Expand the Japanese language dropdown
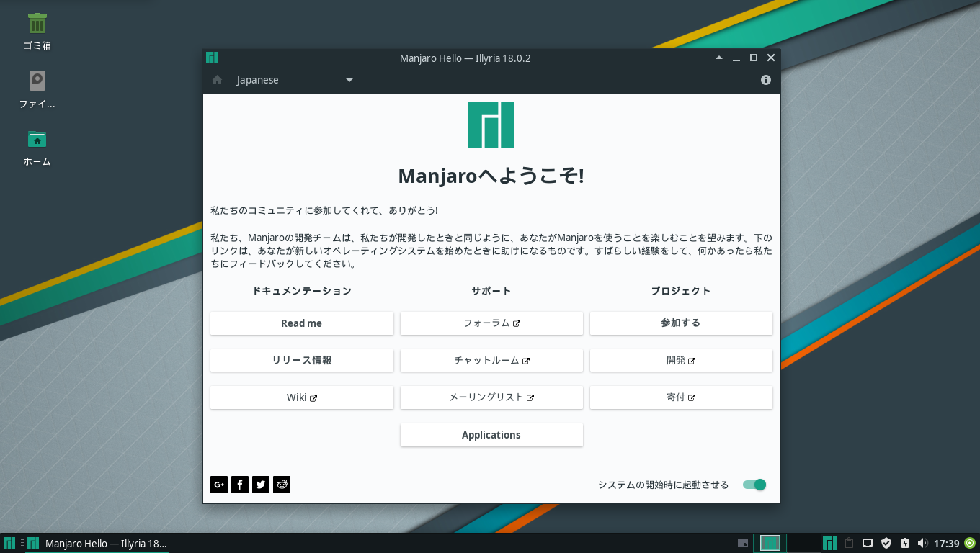 click(x=295, y=80)
